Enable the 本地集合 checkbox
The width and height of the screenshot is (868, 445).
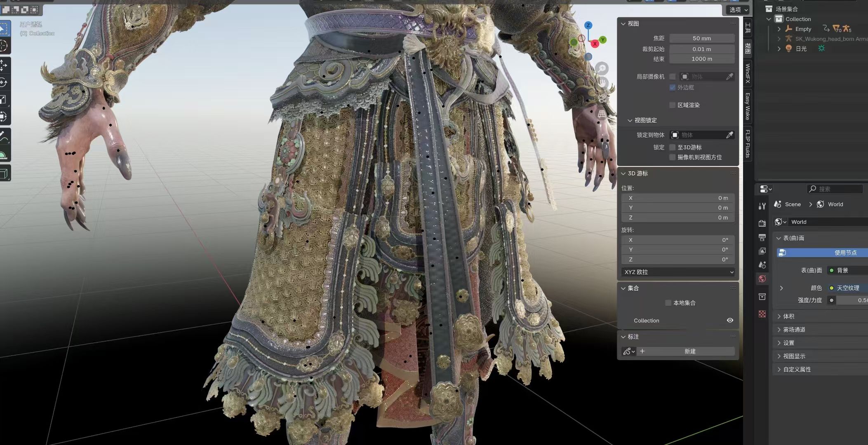pos(668,303)
